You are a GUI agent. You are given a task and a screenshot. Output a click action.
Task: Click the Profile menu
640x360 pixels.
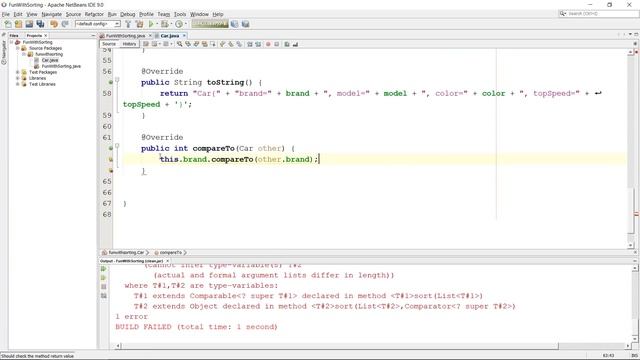(x=146, y=14)
